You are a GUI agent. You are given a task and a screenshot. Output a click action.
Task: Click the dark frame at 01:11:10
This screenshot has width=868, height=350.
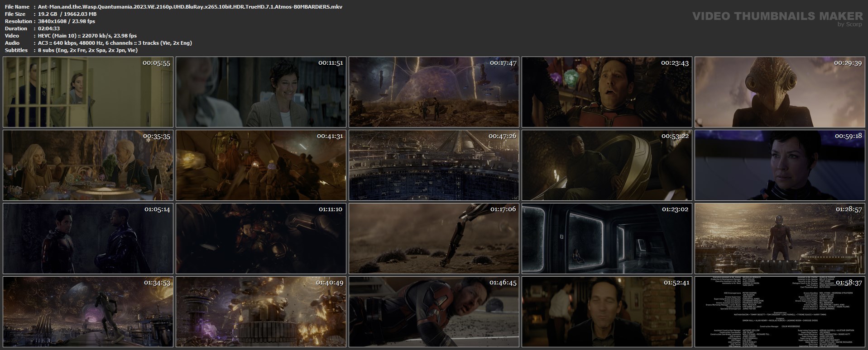pos(261,238)
